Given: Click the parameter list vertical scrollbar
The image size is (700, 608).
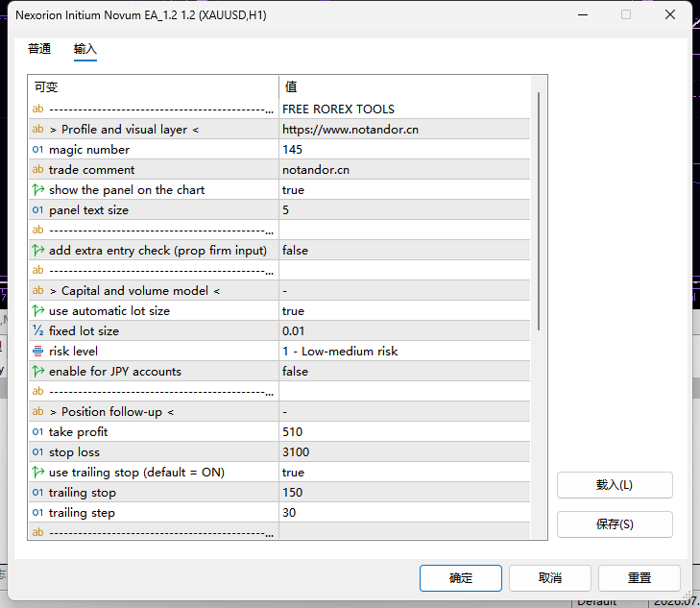Looking at the screenshot, I should (539, 211).
